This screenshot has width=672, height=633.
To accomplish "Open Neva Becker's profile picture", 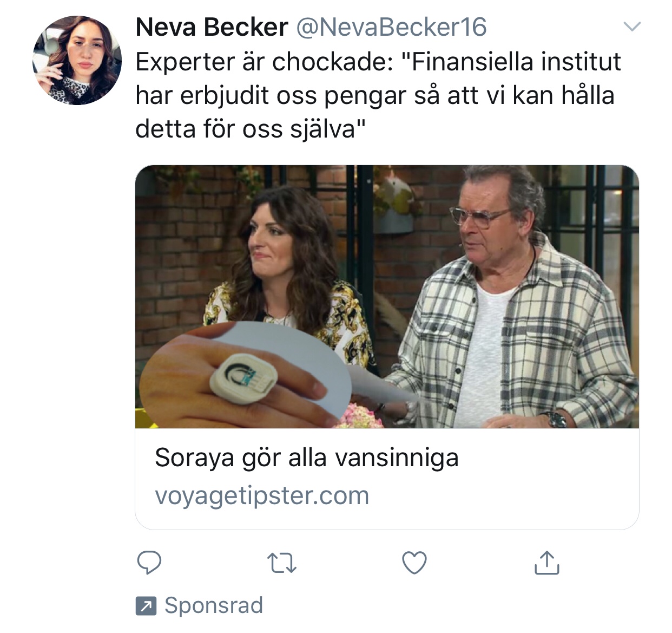I will tap(77, 60).
